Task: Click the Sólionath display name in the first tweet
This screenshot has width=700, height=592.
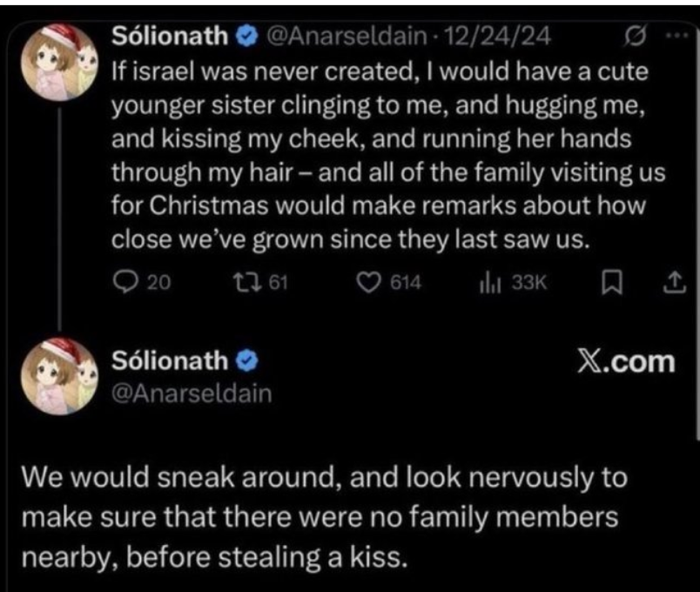Action: click(x=172, y=37)
